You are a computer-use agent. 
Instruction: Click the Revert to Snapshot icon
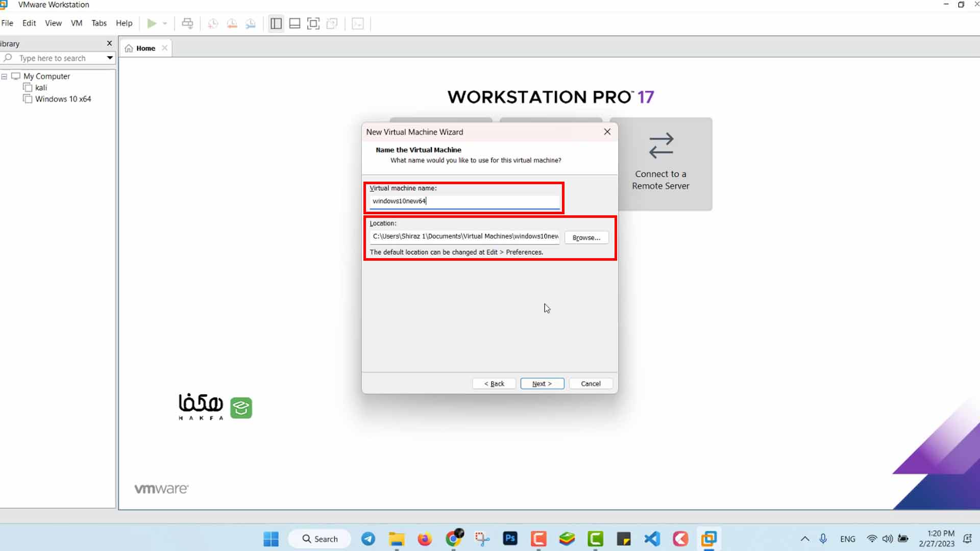click(232, 23)
